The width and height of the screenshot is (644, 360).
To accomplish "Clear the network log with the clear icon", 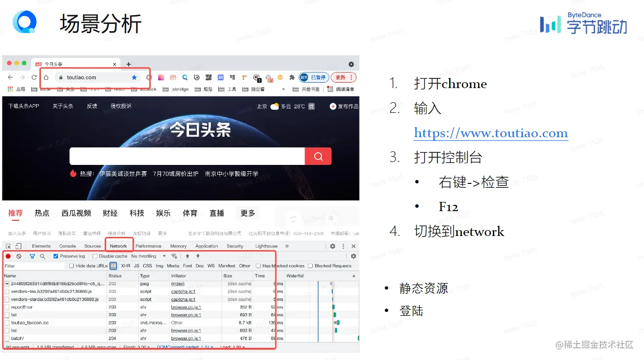I will point(19,256).
